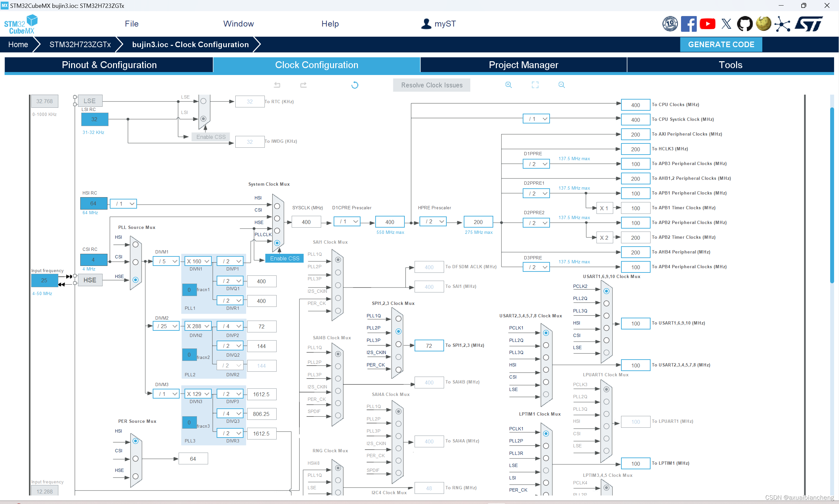Zoom out of the clock diagram
839x504 pixels.
(561, 85)
